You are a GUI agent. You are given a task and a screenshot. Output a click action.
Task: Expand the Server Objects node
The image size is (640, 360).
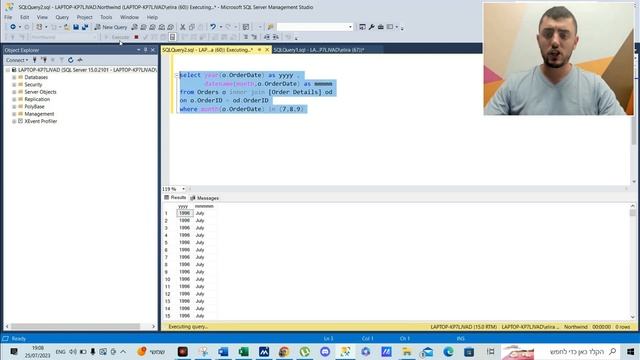(x=14, y=92)
